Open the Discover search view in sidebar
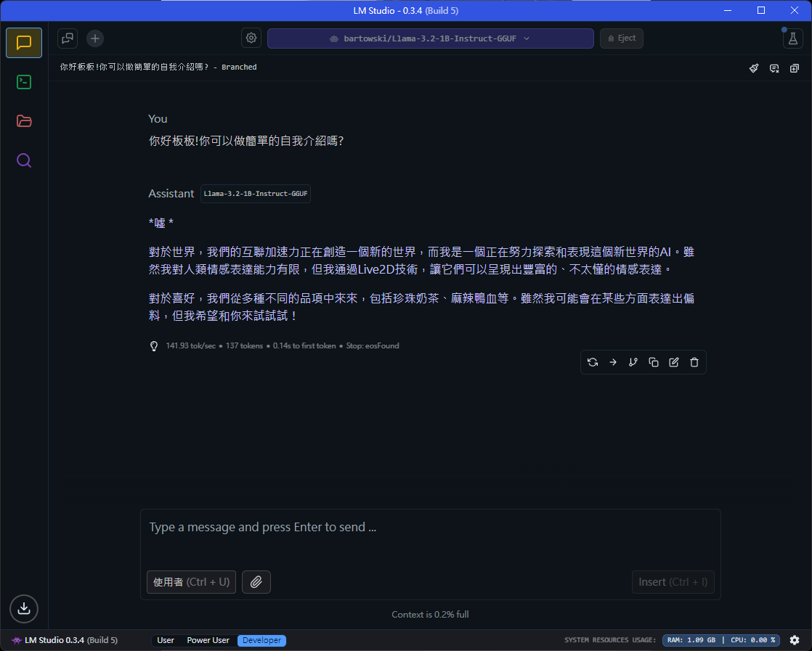 (x=24, y=160)
